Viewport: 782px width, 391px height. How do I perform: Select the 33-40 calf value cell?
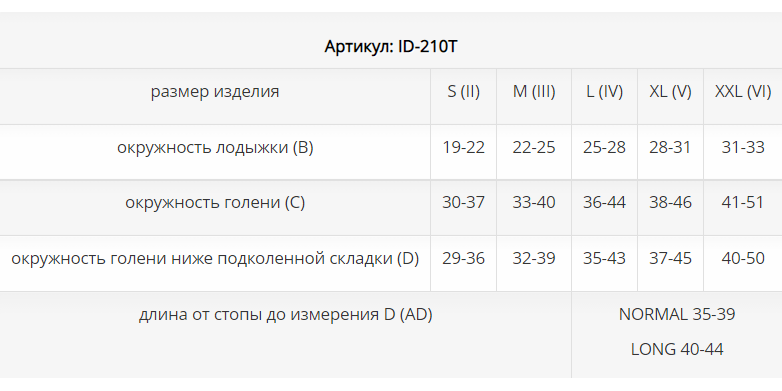pyautogui.click(x=534, y=203)
